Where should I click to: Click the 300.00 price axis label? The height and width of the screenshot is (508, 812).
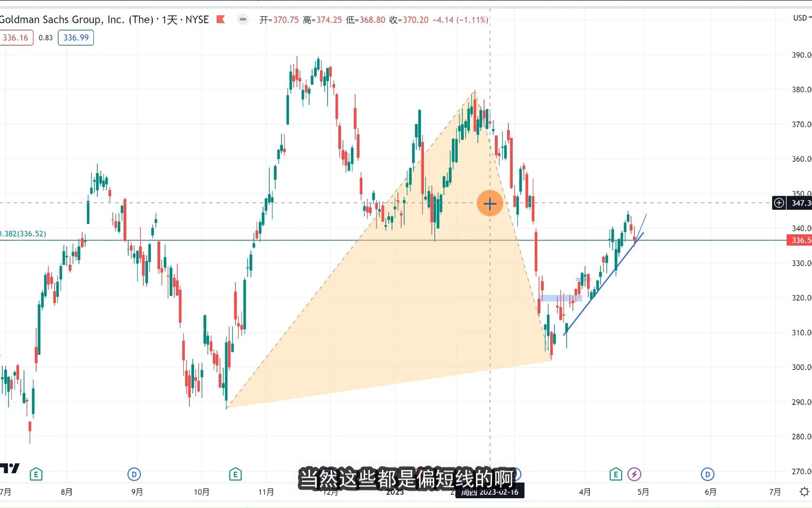pos(801,367)
